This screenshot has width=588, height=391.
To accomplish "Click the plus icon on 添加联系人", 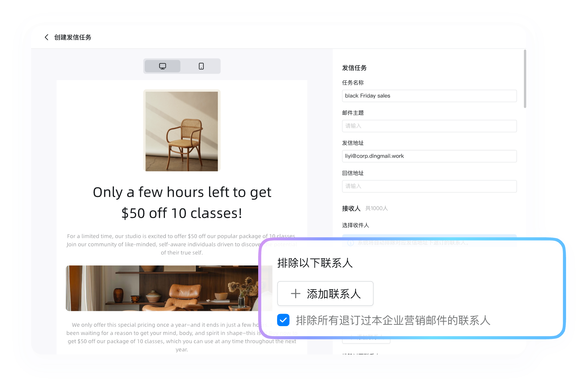I will 295,294.
